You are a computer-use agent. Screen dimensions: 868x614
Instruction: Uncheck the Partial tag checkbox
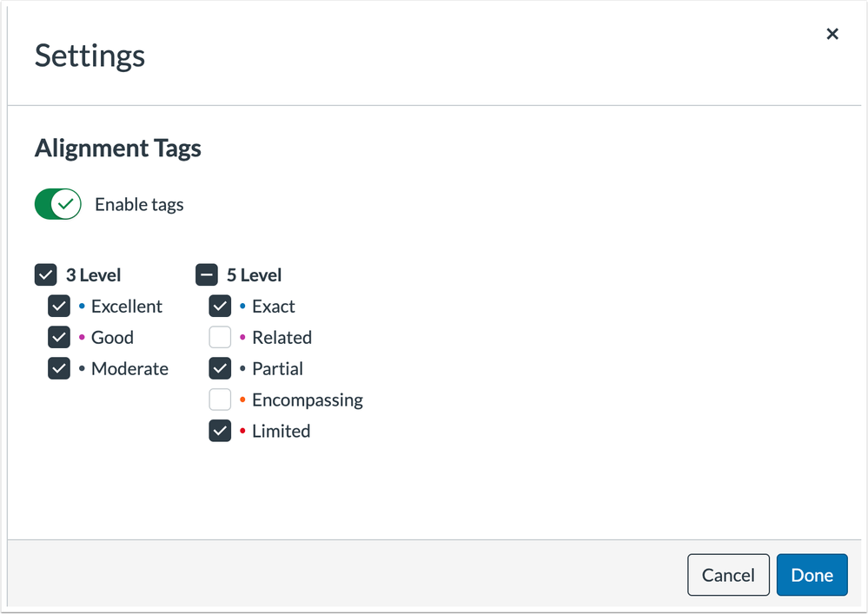[220, 368]
